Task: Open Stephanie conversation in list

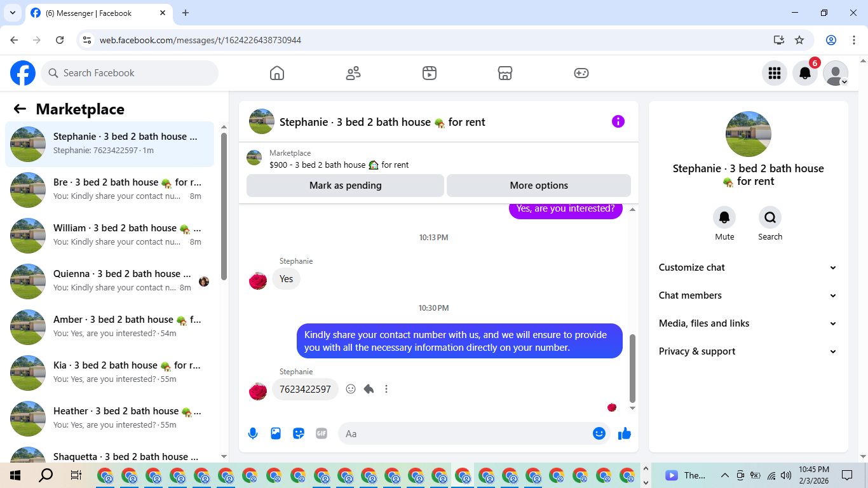Action: click(x=110, y=144)
